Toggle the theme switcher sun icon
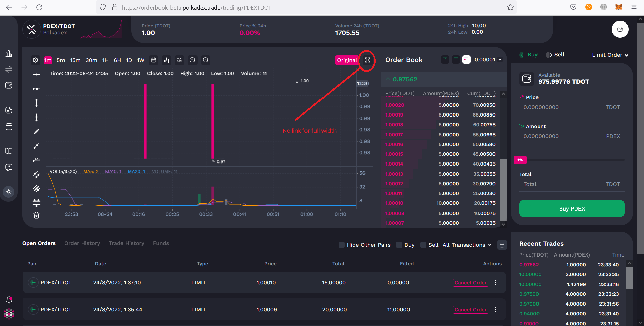 [9, 192]
